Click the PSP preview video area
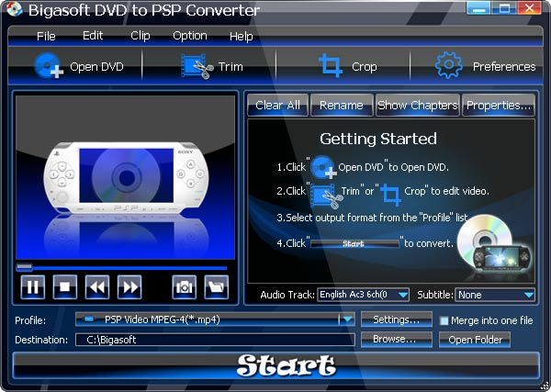The image size is (551, 392). point(125,177)
